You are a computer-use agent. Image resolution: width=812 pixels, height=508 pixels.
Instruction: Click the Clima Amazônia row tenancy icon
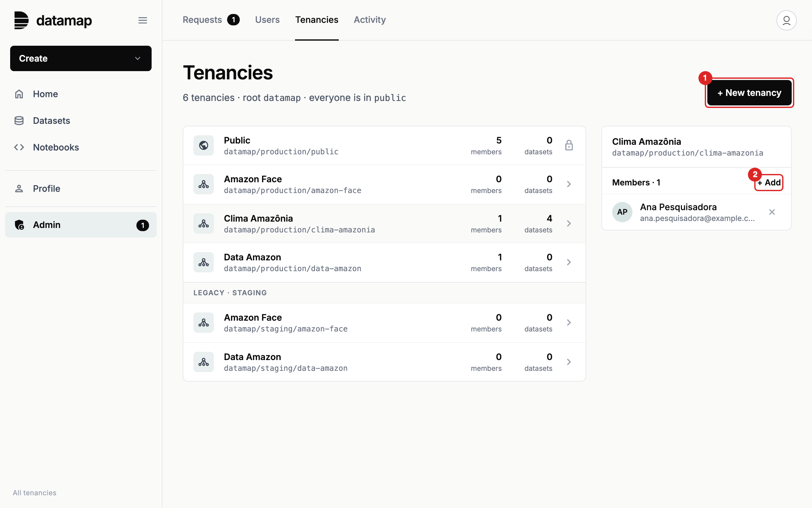[x=204, y=224]
